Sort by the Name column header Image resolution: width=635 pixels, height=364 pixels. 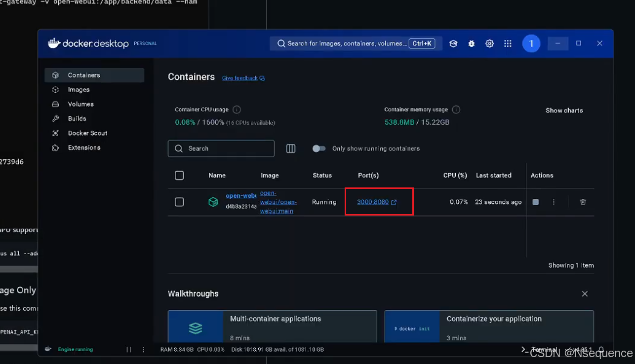pyautogui.click(x=217, y=176)
